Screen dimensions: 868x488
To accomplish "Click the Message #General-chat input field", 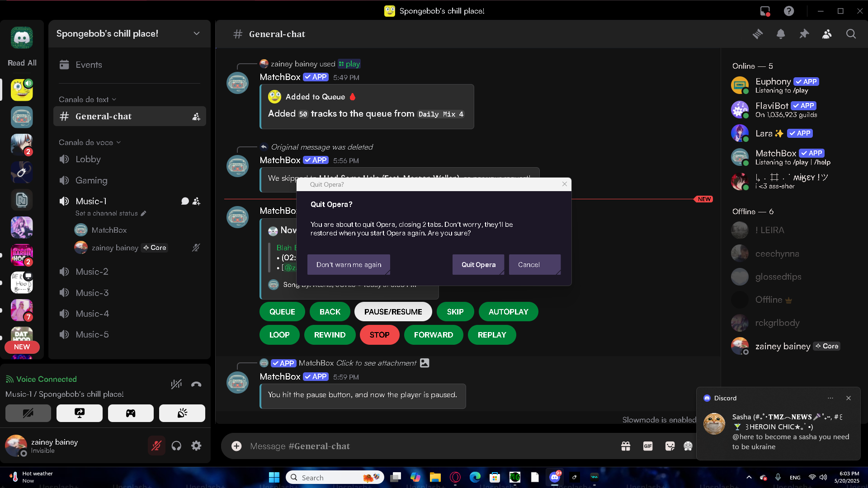I will (407, 446).
